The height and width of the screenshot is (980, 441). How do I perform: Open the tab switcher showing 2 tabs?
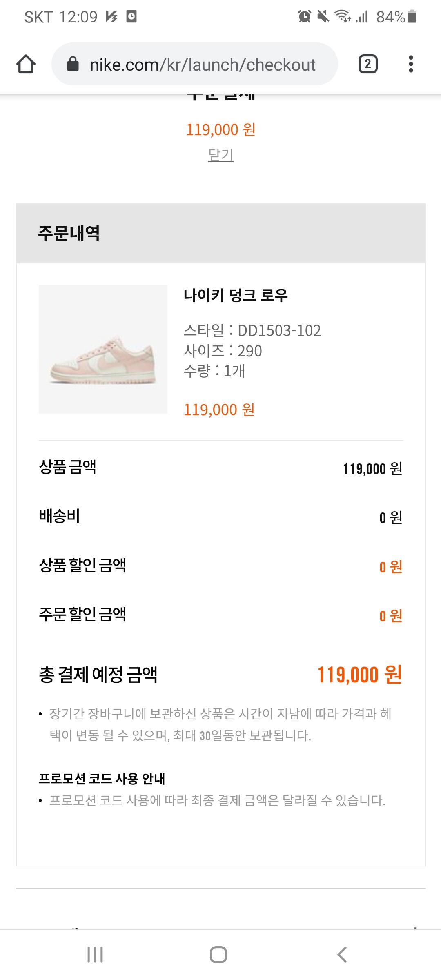[x=368, y=64]
